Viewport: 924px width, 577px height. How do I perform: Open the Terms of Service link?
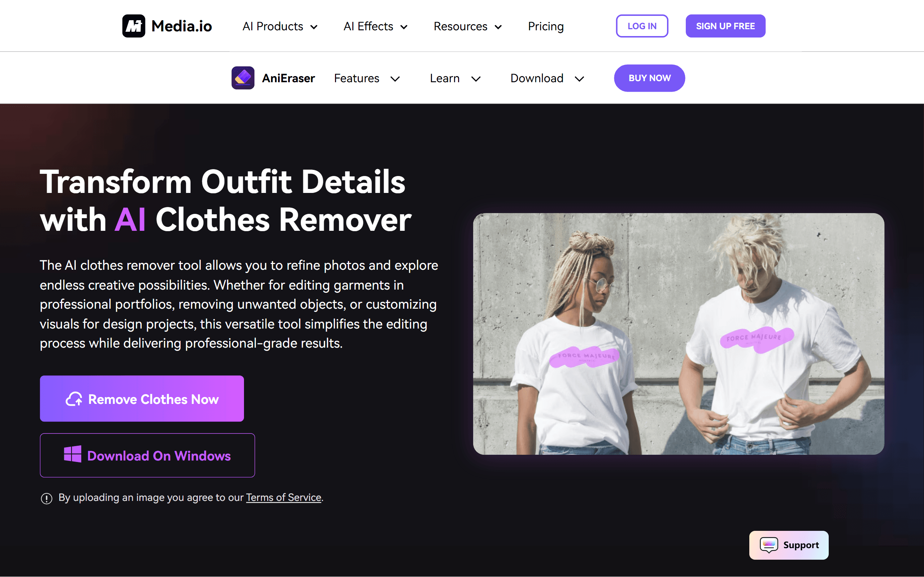284,498
